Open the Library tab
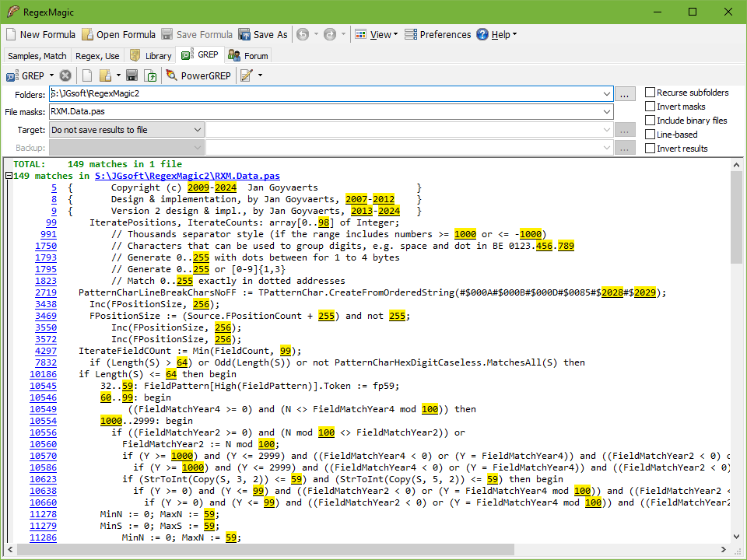Viewport: 747px width, 560px height. click(151, 56)
